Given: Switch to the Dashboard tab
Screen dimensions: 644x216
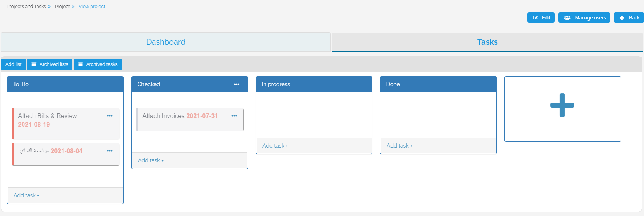Looking at the screenshot, I should click(166, 42).
